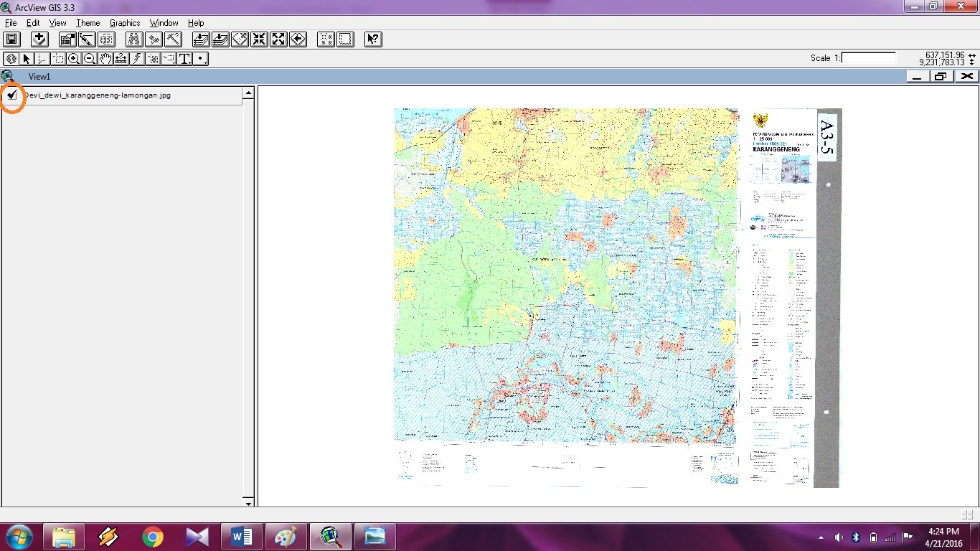Click the fixed Zoom Out arrows button

point(278,39)
